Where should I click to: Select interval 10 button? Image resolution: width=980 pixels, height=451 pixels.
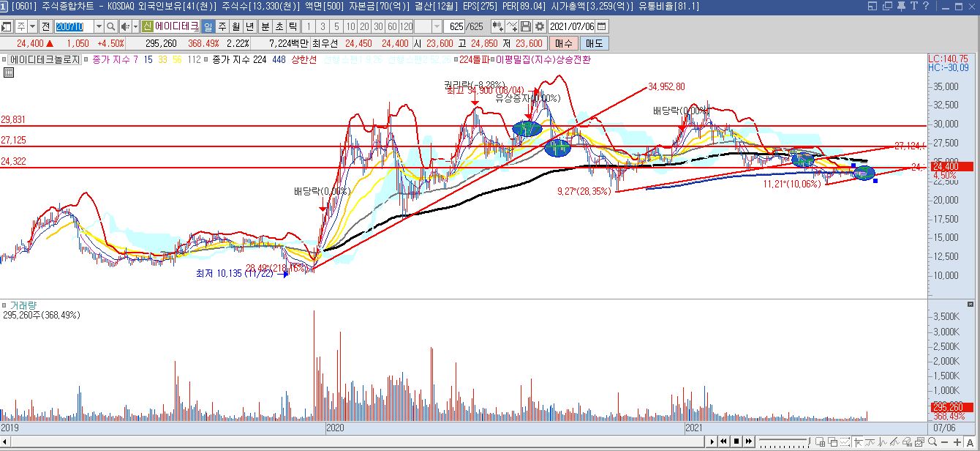(350, 26)
